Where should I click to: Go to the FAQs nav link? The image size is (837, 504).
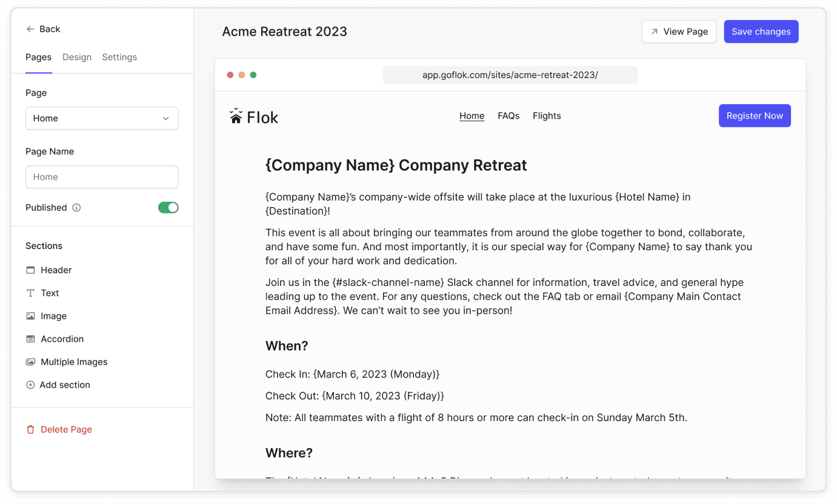pos(509,116)
